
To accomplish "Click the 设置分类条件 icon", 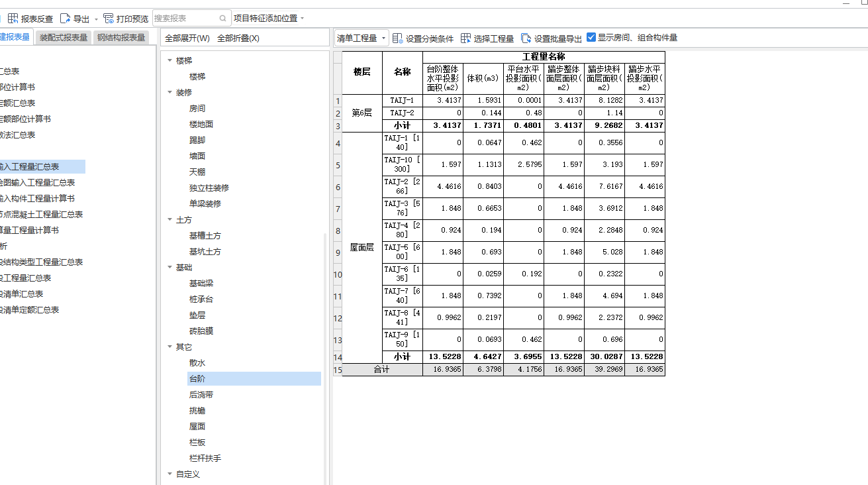I will pyautogui.click(x=398, y=38).
